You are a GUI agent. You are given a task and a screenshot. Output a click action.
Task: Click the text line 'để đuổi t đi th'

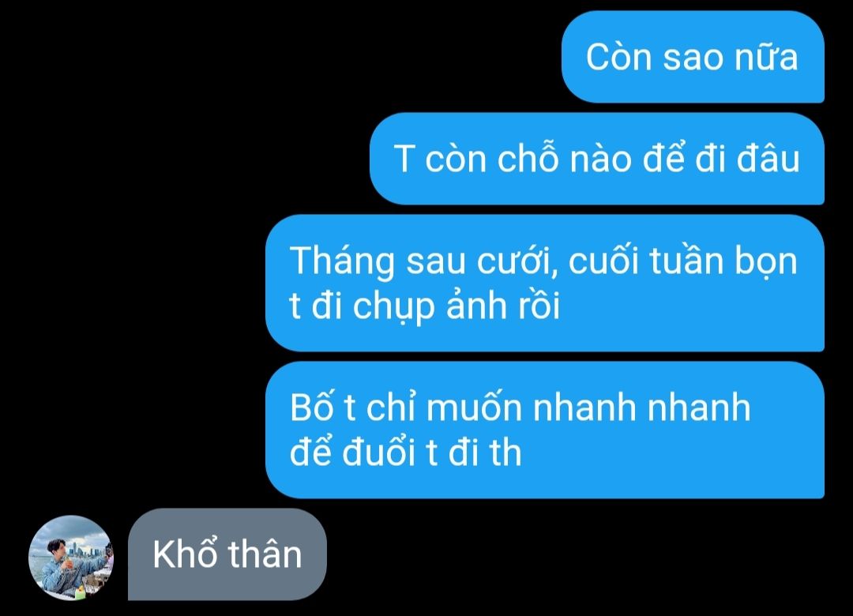406,452
